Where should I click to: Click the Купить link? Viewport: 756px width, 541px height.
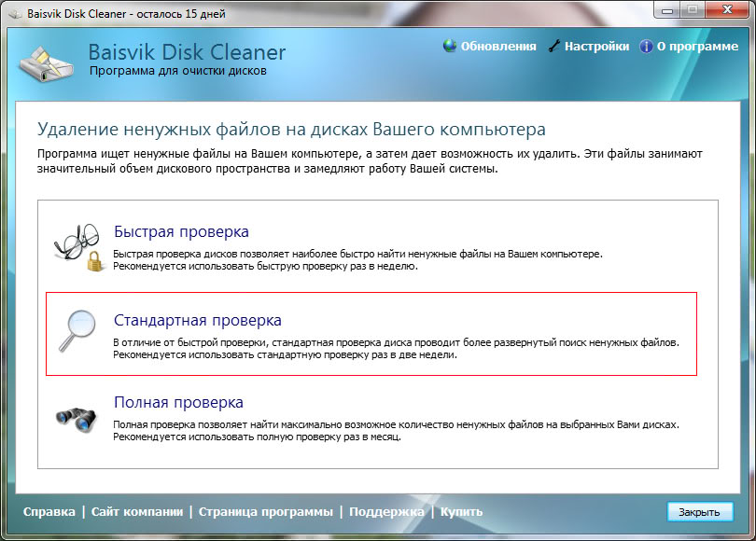(x=461, y=511)
